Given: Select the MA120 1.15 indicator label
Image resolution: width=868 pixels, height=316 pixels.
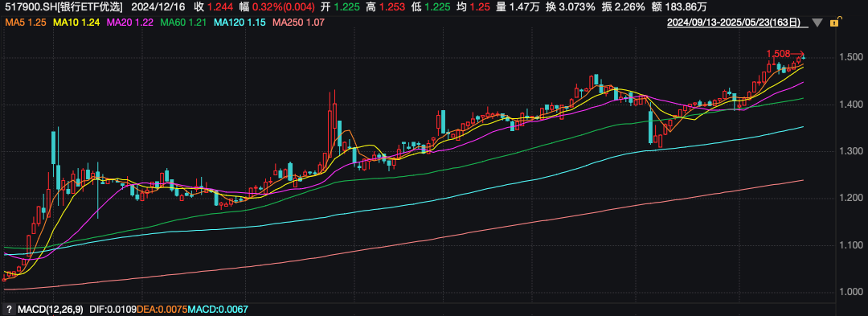Looking at the screenshot, I should tap(240, 23).
